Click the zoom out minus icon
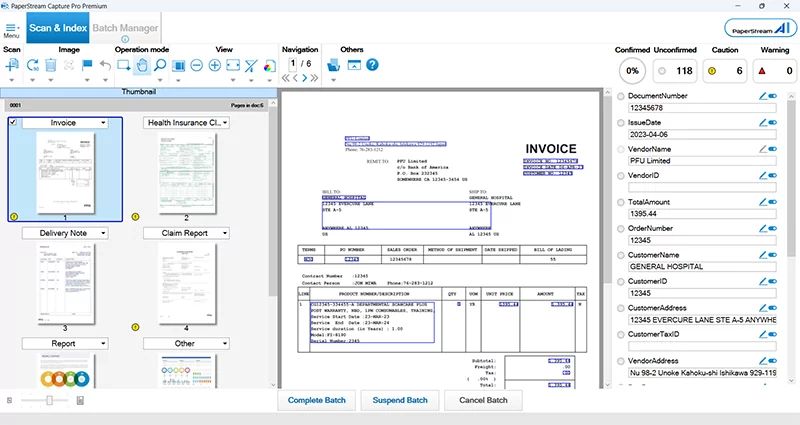The height and width of the screenshot is (425, 800). coord(196,66)
